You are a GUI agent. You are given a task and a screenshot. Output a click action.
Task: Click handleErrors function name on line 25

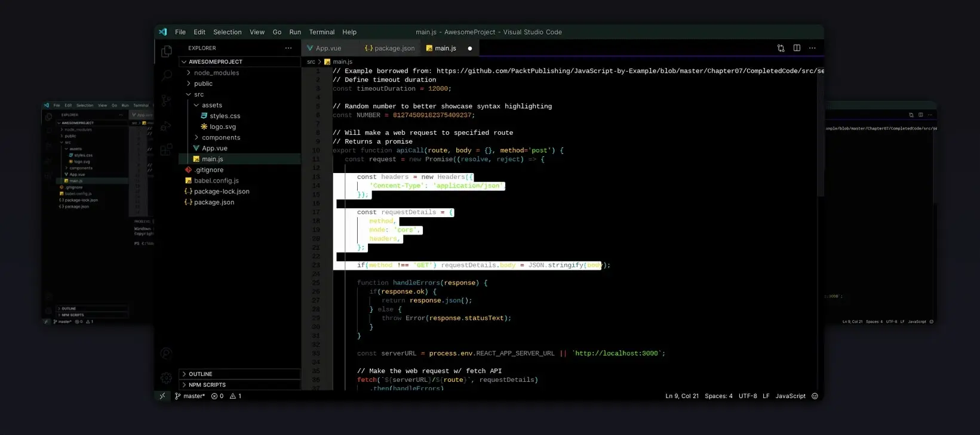click(416, 283)
